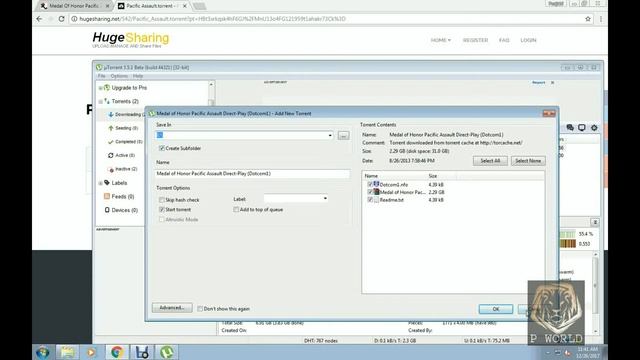Image resolution: width=640 pixels, height=360 pixels.
Task: Open File Explorer from the taskbar
Action: tap(68, 352)
